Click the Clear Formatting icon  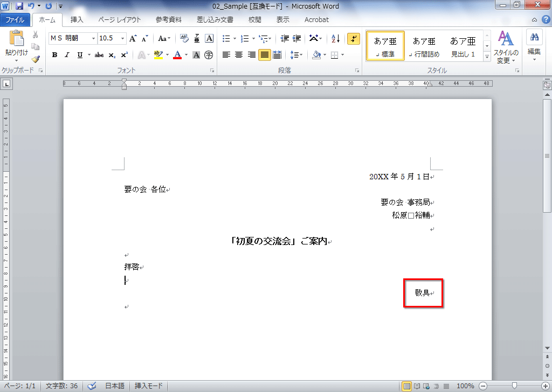click(184, 38)
